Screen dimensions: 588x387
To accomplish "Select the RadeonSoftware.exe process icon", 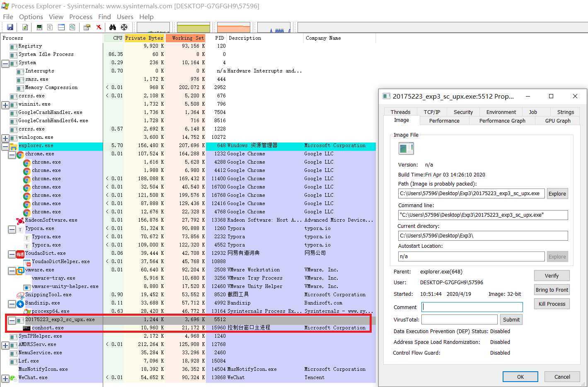I will pyautogui.click(x=20, y=220).
